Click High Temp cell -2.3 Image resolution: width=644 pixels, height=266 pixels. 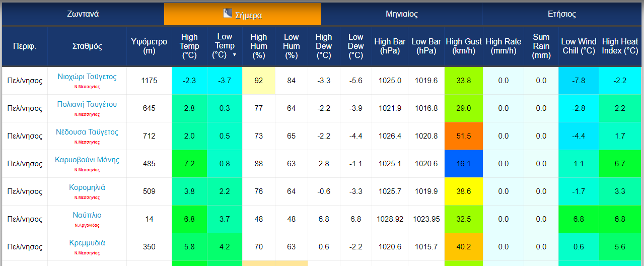click(189, 81)
